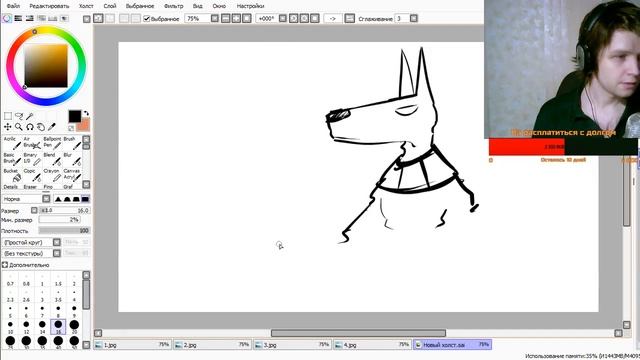Adjust the Мин. размер slider
Image resolution: width=640 pixels, height=360 pixels.
59,220
